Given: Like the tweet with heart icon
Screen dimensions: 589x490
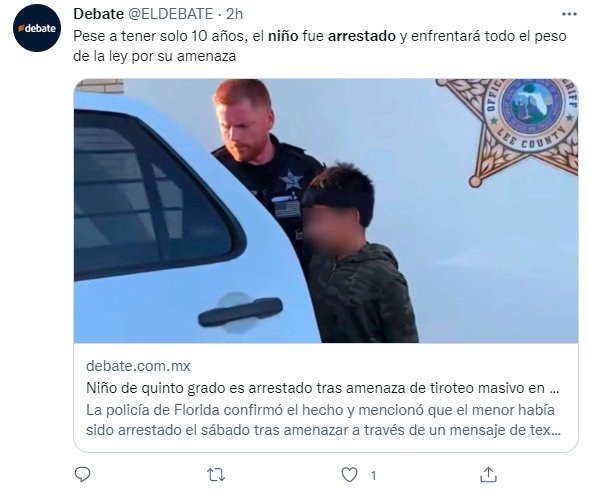Looking at the screenshot, I should pos(349,475).
